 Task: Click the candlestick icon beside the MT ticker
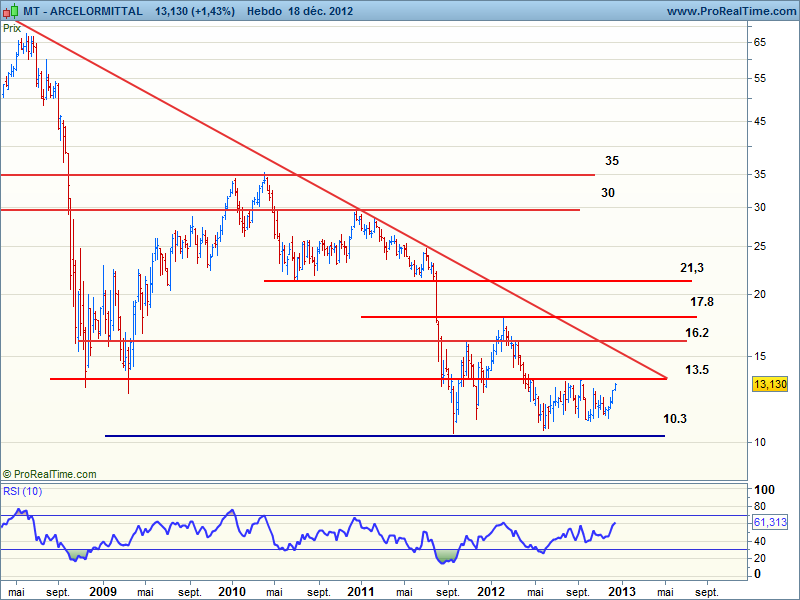9,11
